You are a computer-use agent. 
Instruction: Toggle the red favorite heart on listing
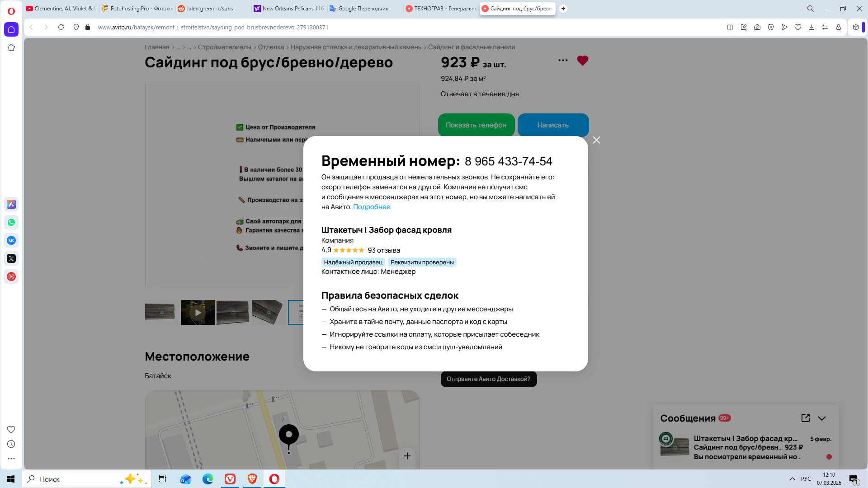coord(582,60)
